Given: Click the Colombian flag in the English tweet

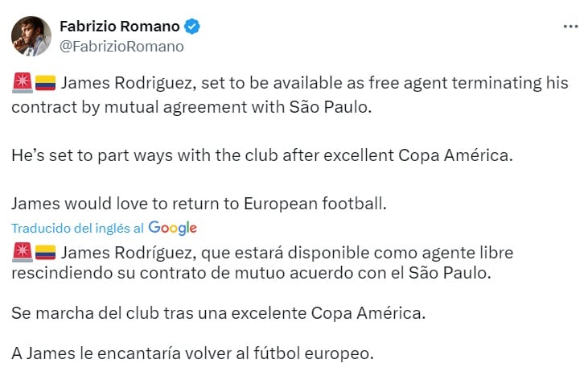Looking at the screenshot, I should 44,83.
